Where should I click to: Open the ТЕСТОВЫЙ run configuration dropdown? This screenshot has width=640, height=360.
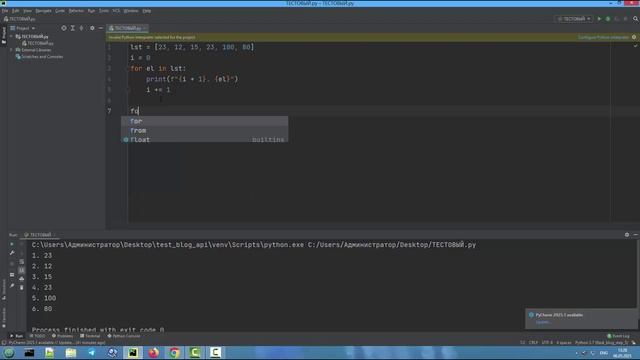point(574,19)
